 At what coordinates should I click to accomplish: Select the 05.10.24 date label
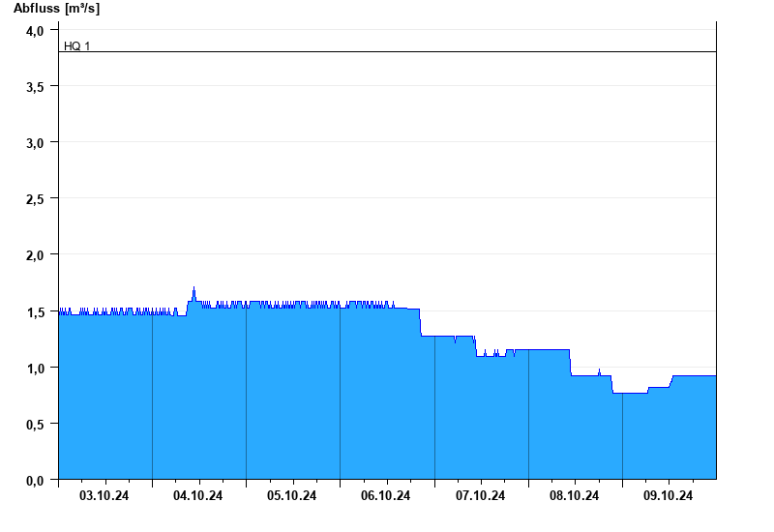click(292, 496)
